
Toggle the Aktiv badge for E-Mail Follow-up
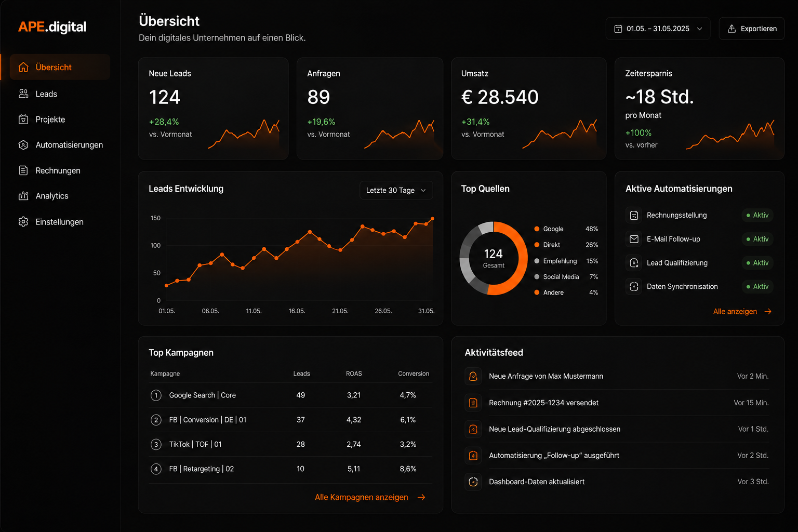[757, 239]
